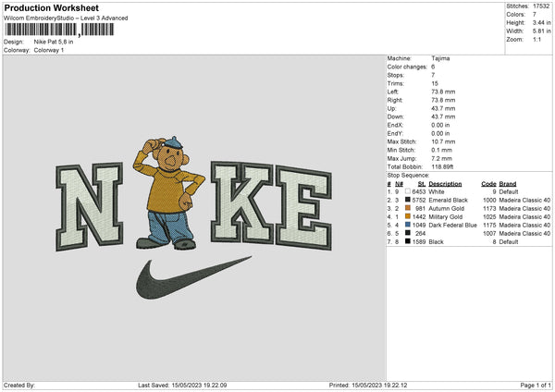Click the Military Gold color swatch
555x392 pixels.
[408, 216]
